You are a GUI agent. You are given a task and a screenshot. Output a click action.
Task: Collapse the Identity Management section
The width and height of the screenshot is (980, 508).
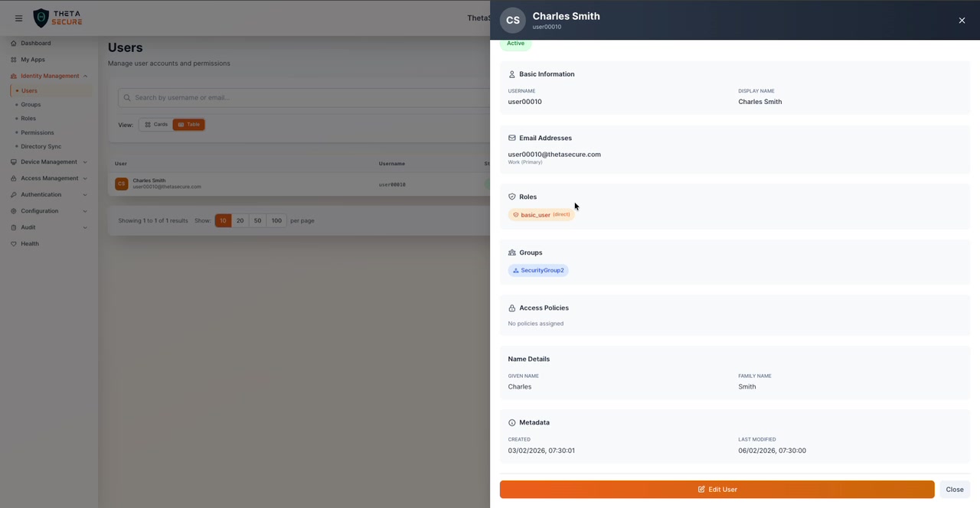pos(49,76)
